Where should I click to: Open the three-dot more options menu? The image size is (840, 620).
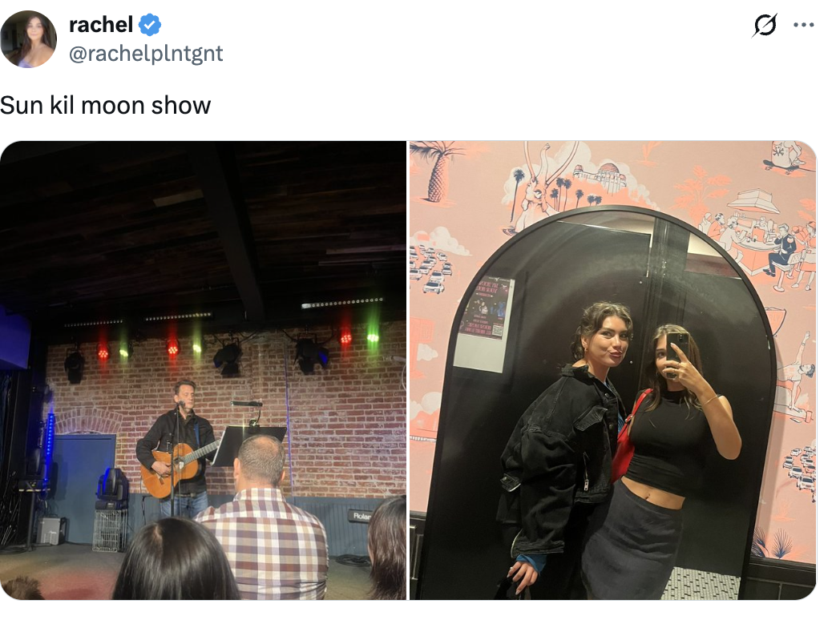point(804,25)
